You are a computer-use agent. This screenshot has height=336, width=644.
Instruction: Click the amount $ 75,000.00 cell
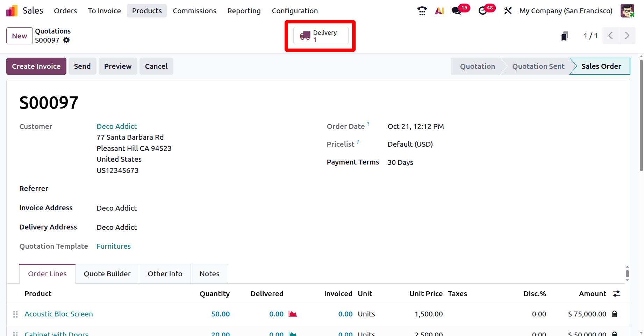coord(587,314)
